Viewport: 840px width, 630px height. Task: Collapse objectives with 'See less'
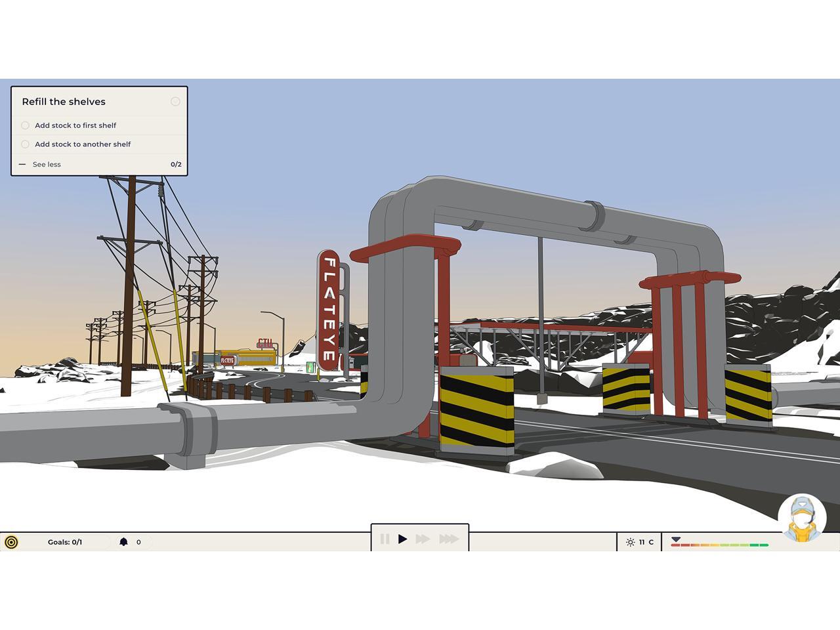(x=47, y=165)
